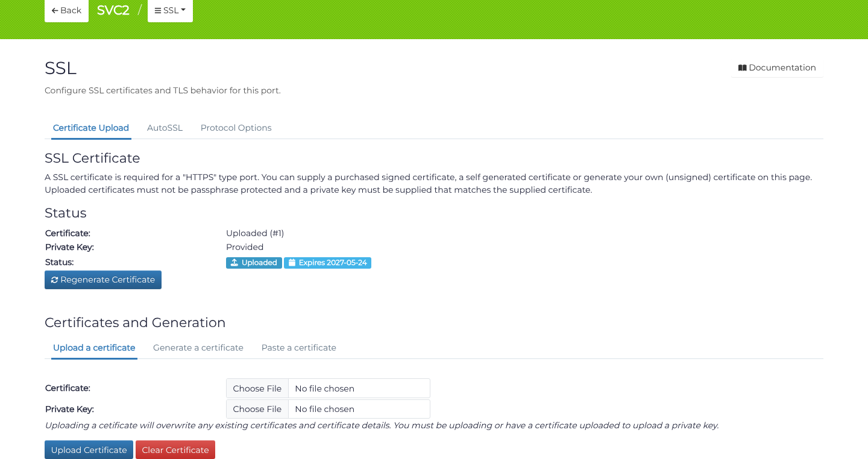Click the 'Certificates and Generation' heading
Viewport: 868px width, 459px height.
(135, 322)
